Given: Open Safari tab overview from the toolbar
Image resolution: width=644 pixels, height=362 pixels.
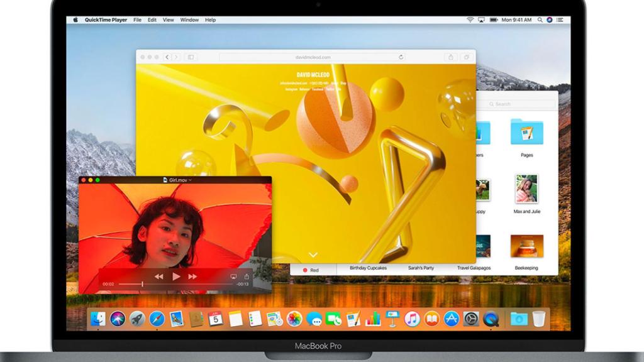Looking at the screenshot, I should [x=467, y=56].
